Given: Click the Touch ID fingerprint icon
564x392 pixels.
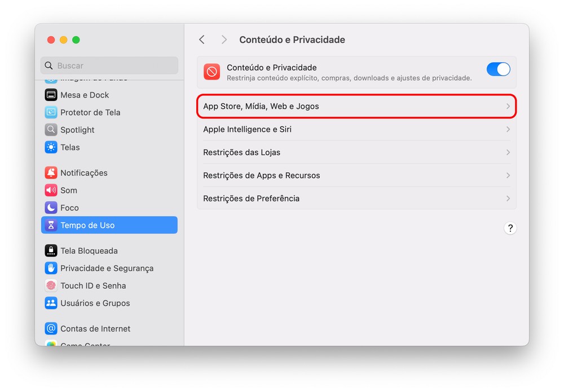Looking at the screenshot, I should point(51,285).
